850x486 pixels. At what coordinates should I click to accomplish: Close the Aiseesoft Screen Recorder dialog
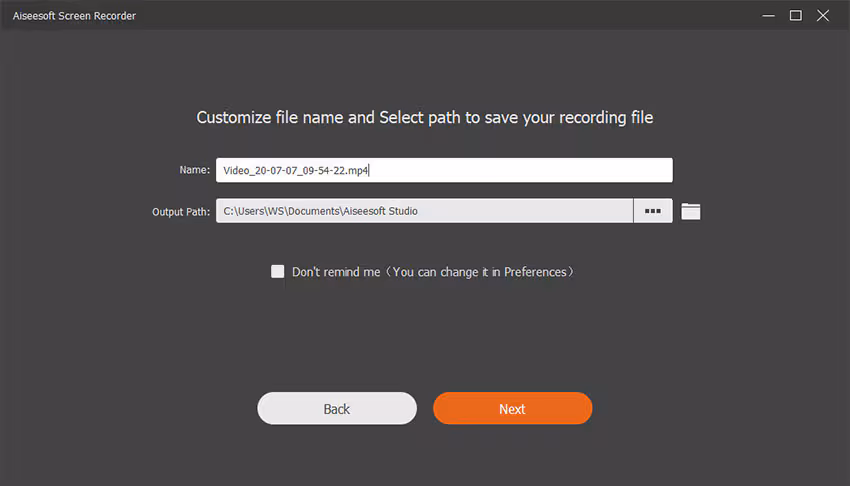[x=824, y=15]
